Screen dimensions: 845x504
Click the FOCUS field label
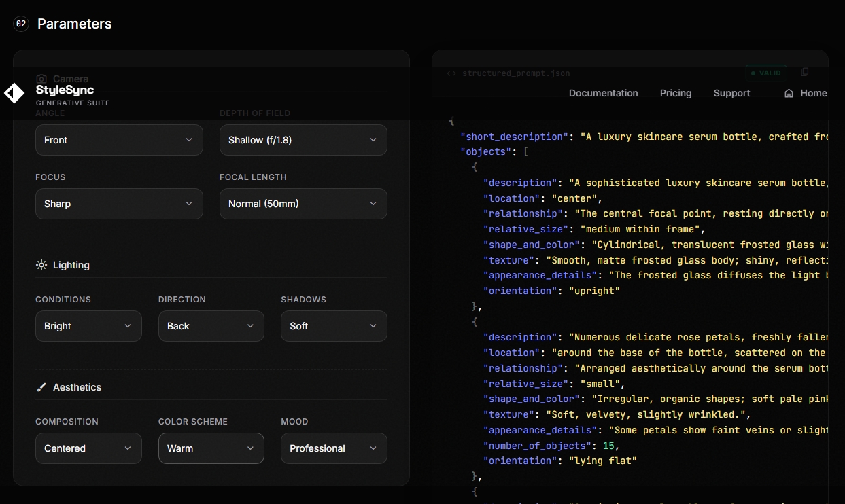click(50, 177)
